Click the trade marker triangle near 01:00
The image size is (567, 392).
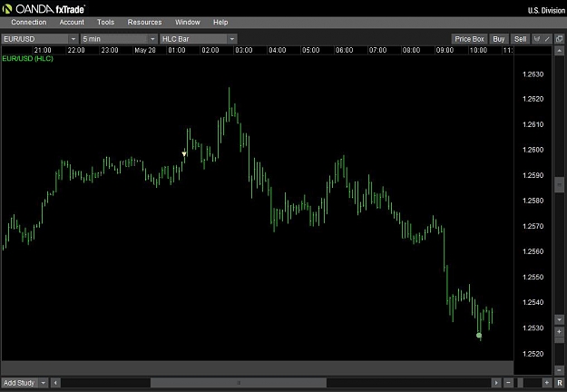tap(184, 154)
